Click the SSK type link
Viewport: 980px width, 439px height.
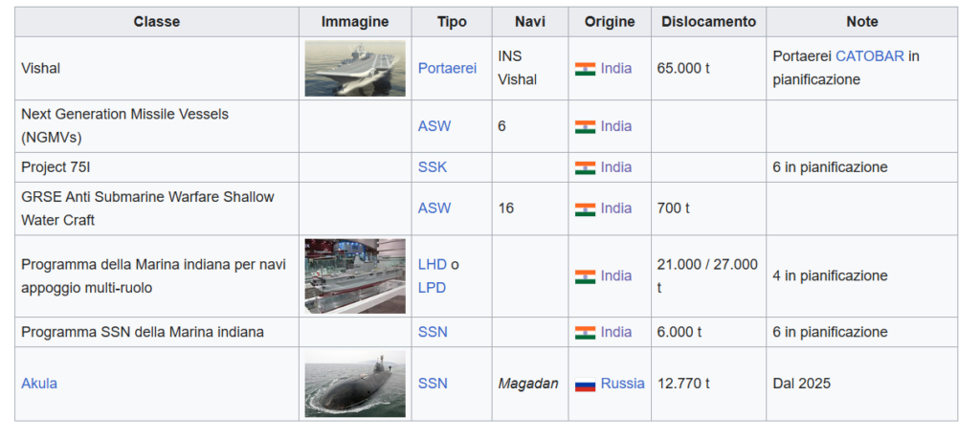(x=433, y=167)
